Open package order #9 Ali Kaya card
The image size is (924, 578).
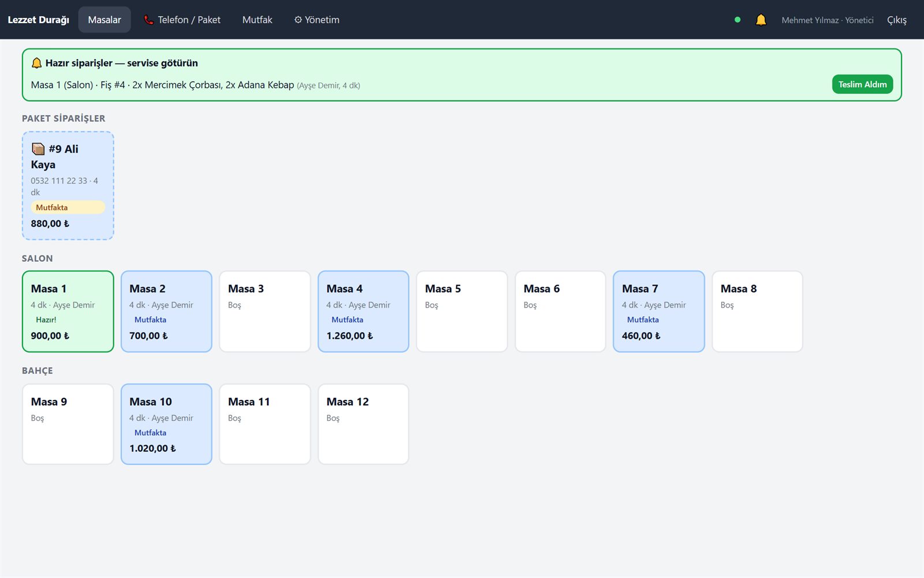pos(68,186)
